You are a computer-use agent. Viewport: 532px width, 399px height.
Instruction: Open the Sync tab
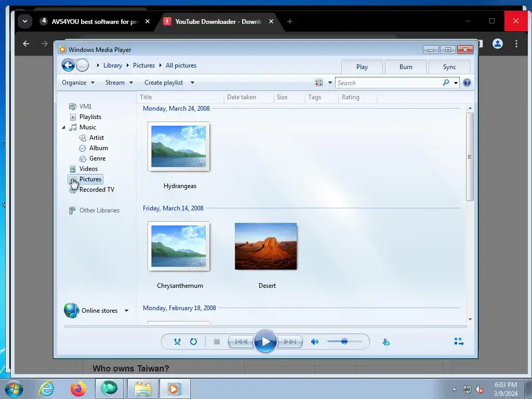(449, 67)
